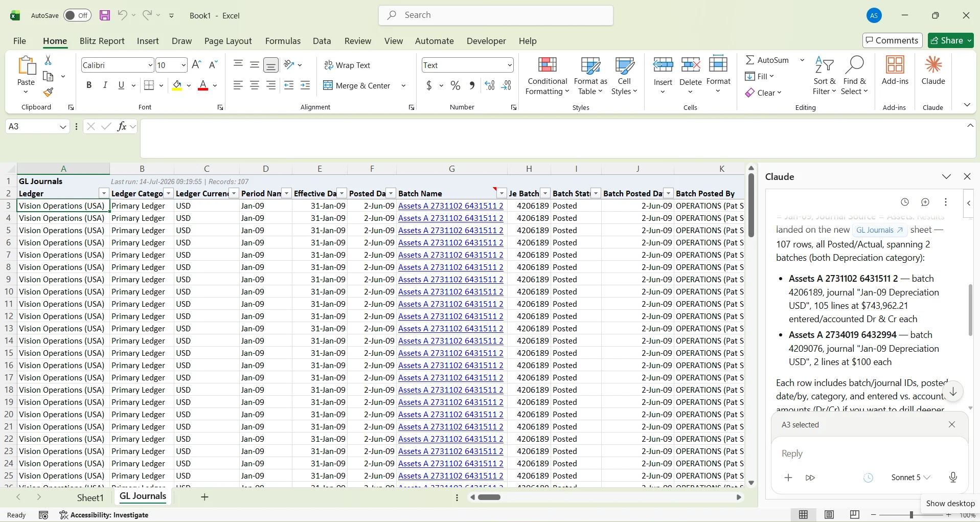Screen dimensions: 980x522
Task: Switch to the Blitz Report tab
Action: [x=102, y=41]
